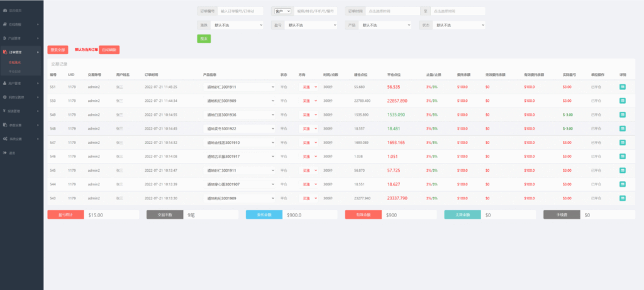The height and width of the screenshot is (290, 644).
Task: Click the gears 系统设置 sidebar icon
Action: [x=4, y=139]
